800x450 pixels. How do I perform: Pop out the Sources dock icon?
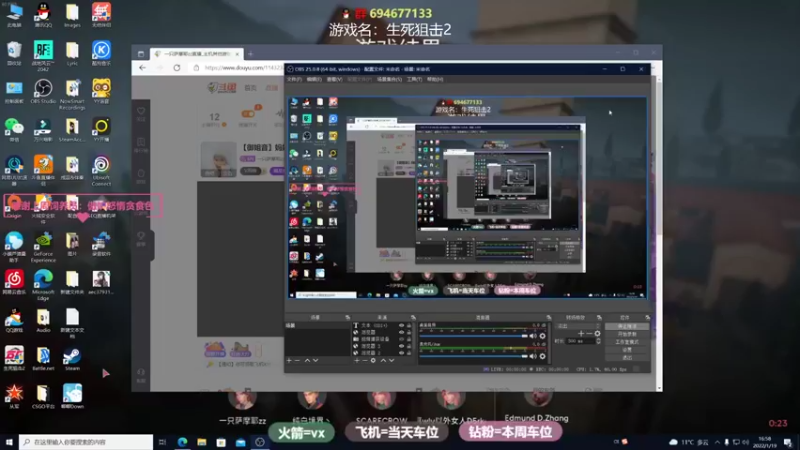[413, 317]
